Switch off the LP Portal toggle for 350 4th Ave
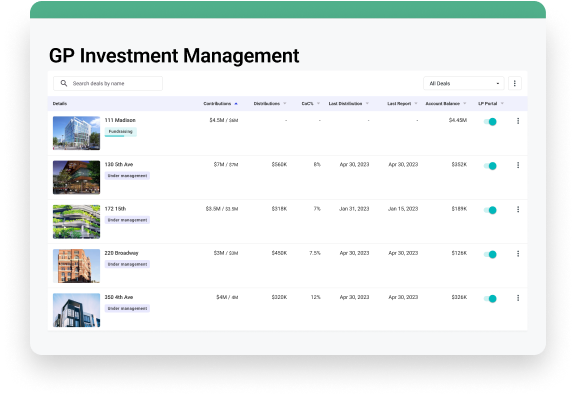The image size is (576, 397). click(490, 299)
